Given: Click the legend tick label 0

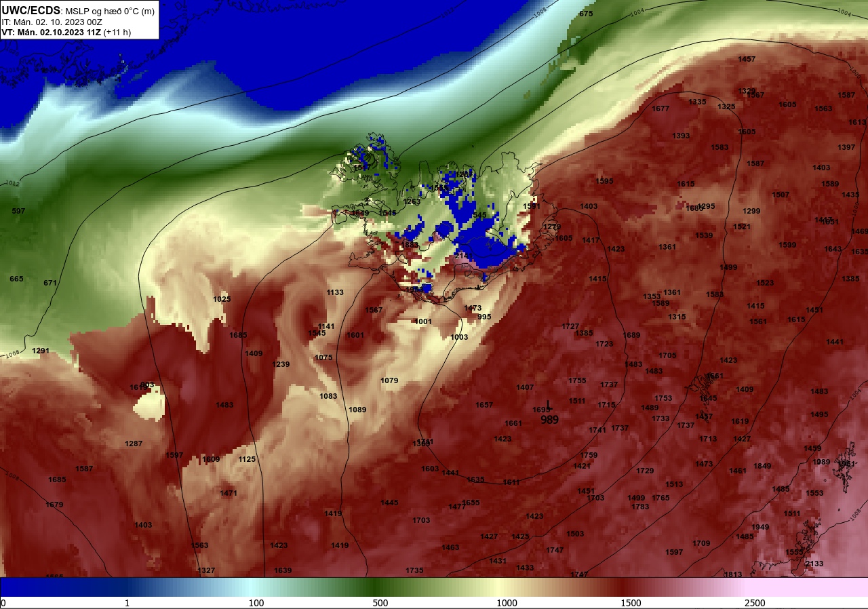Looking at the screenshot, I should coord(3,603).
